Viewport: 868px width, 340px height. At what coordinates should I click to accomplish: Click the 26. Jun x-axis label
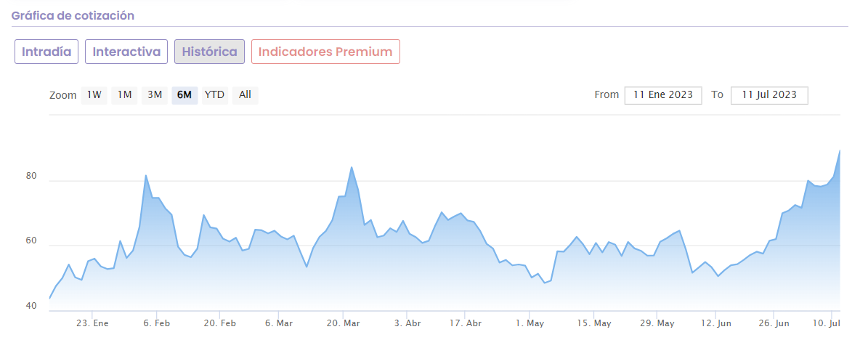coord(774,323)
